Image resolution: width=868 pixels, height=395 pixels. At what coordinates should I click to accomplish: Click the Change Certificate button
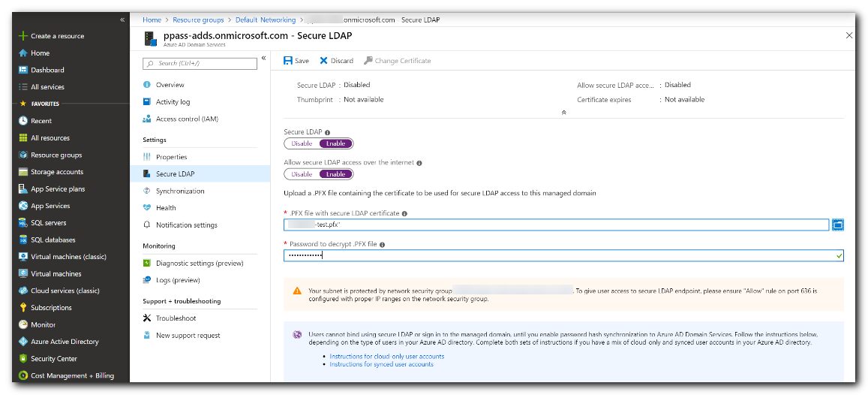398,60
